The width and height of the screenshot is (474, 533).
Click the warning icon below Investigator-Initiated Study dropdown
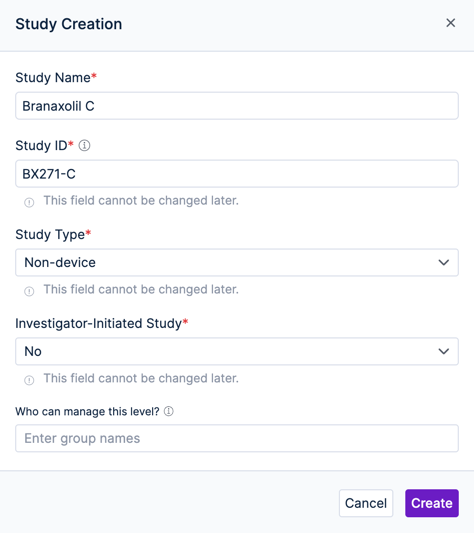[29, 380]
